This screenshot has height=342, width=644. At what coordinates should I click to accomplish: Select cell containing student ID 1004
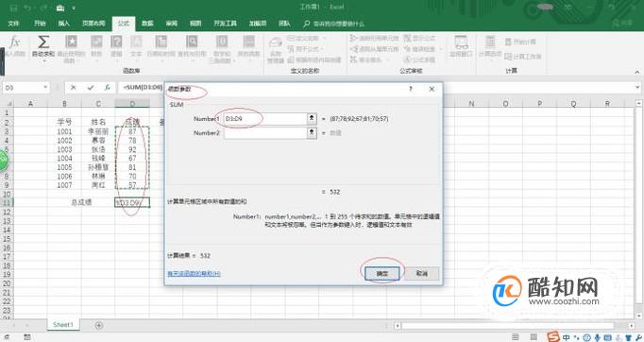click(x=64, y=159)
